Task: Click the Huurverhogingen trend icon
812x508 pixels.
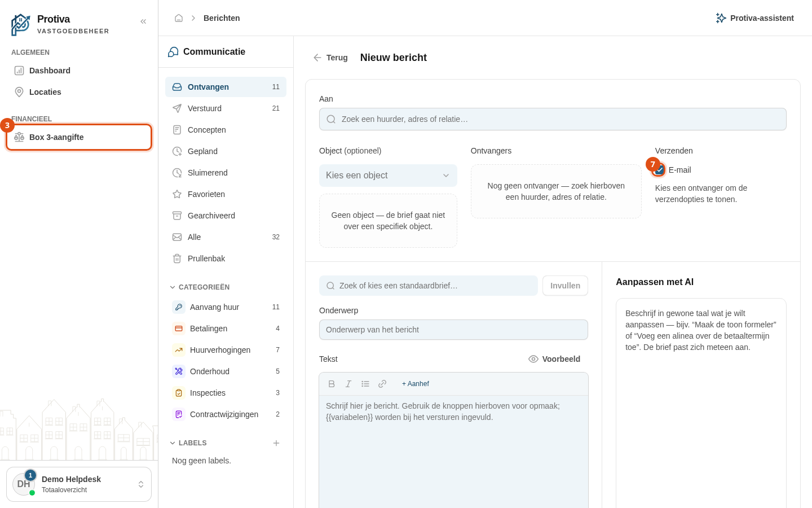Action: pos(179,350)
